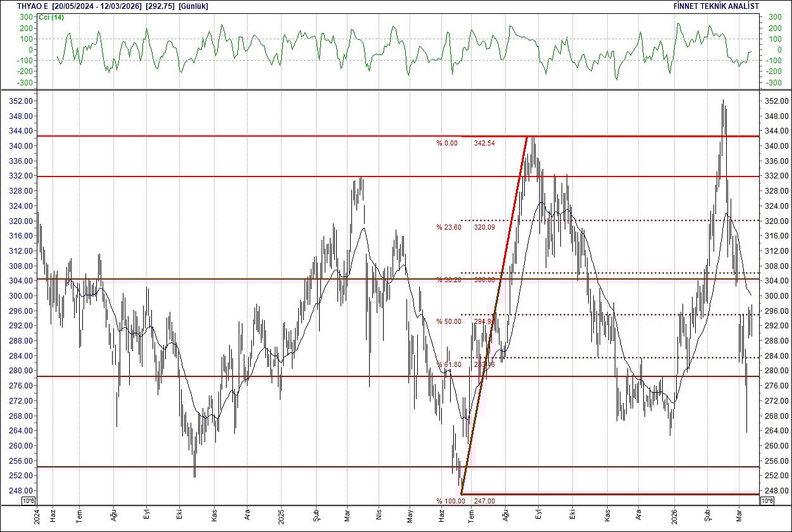
Task: Select the % 100.00 247.00 Fibonacci label
Action: click(465, 500)
